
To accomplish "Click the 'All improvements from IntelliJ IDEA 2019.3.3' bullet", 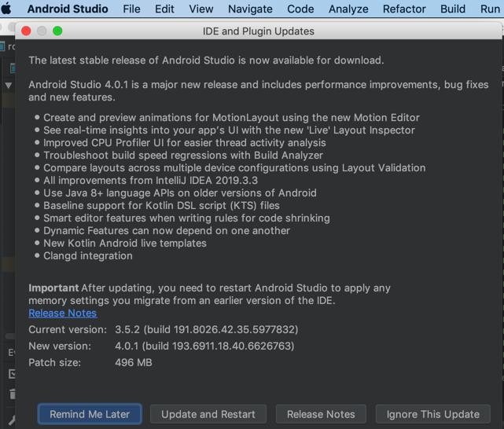I will point(150,181).
